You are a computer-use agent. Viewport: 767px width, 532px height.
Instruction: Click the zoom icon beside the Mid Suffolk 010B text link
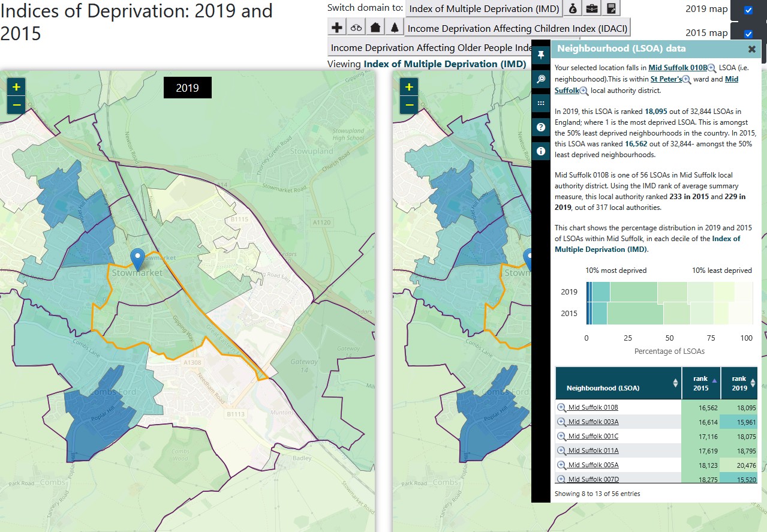(712, 68)
